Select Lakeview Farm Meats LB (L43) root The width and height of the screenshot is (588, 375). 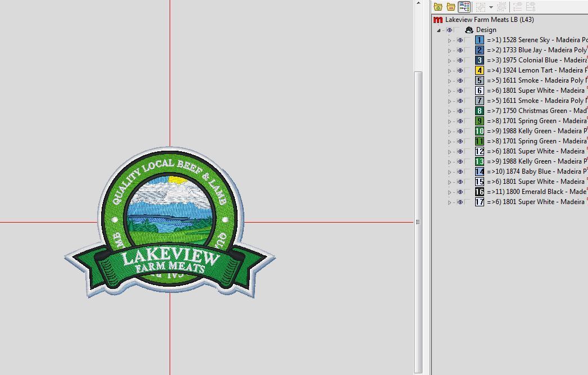coord(489,20)
